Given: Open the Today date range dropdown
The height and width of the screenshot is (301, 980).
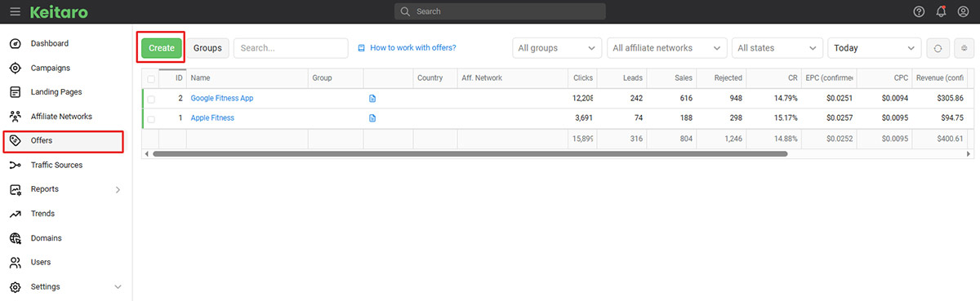Looking at the screenshot, I should (x=875, y=48).
